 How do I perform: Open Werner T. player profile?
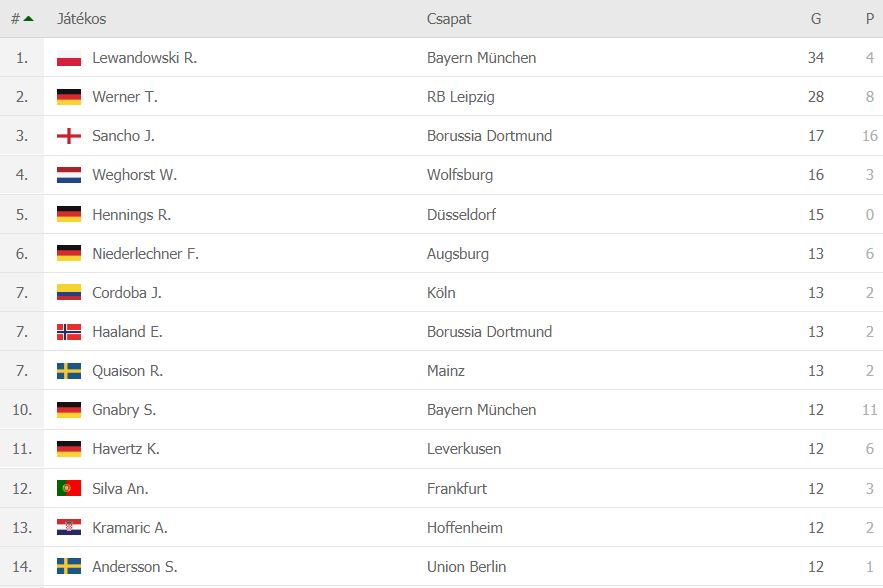(125, 97)
